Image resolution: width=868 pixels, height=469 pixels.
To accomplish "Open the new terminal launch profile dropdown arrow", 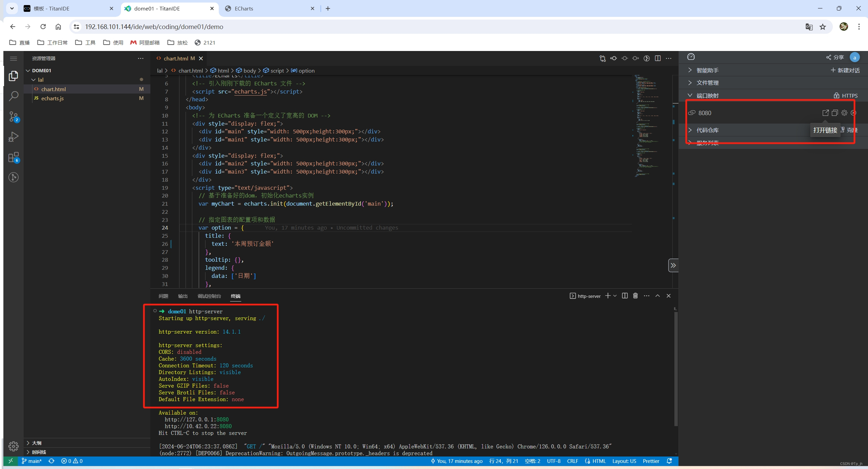I will click(615, 296).
